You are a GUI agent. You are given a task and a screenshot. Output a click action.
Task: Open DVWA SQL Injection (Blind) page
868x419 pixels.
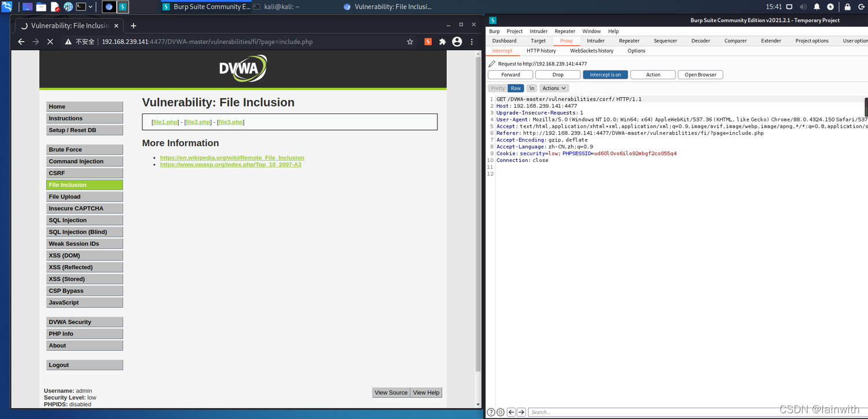(84, 232)
